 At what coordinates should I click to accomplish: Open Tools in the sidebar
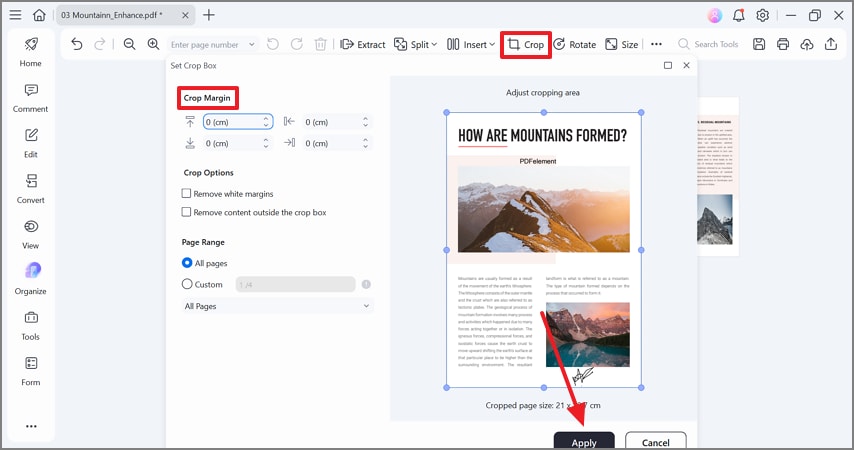point(30,326)
